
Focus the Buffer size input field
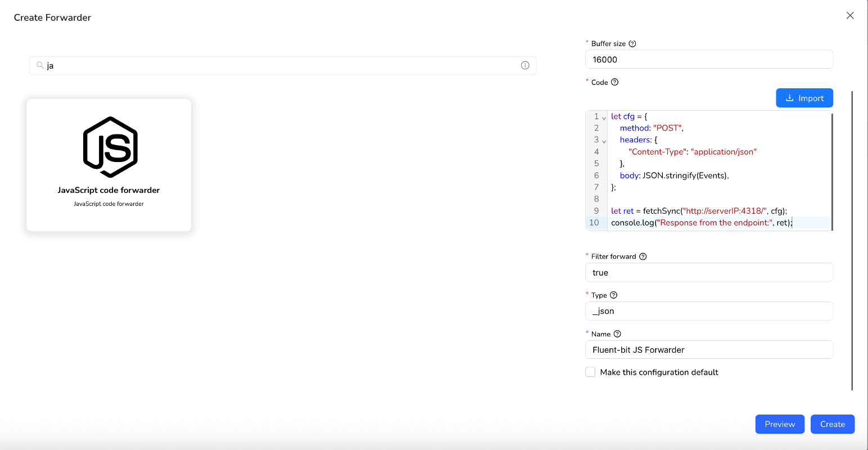708,60
